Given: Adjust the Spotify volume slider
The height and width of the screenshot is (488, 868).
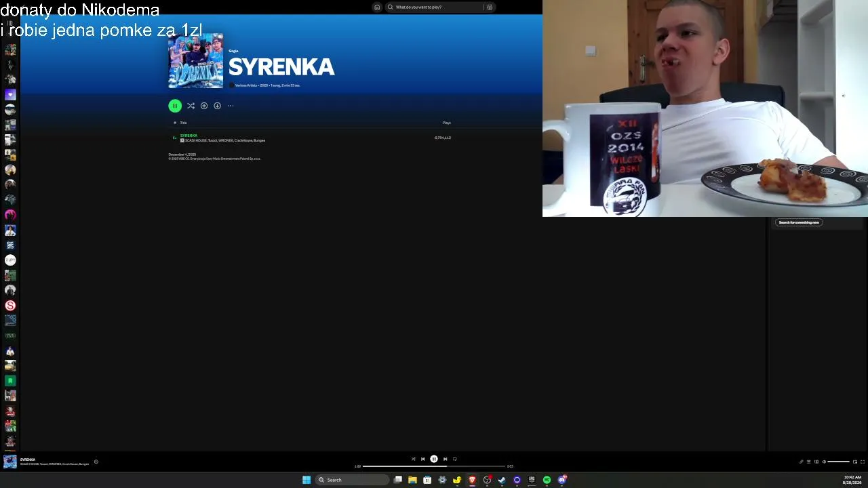Looking at the screenshot, I should coord(838,462).
